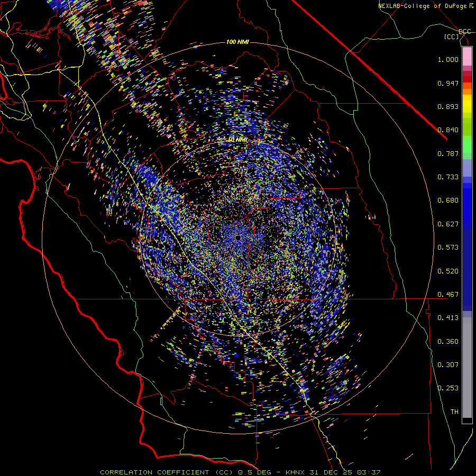Click the black radar site dot at center
The height and width of the screenshot is (476, 476).
[239, 237]
